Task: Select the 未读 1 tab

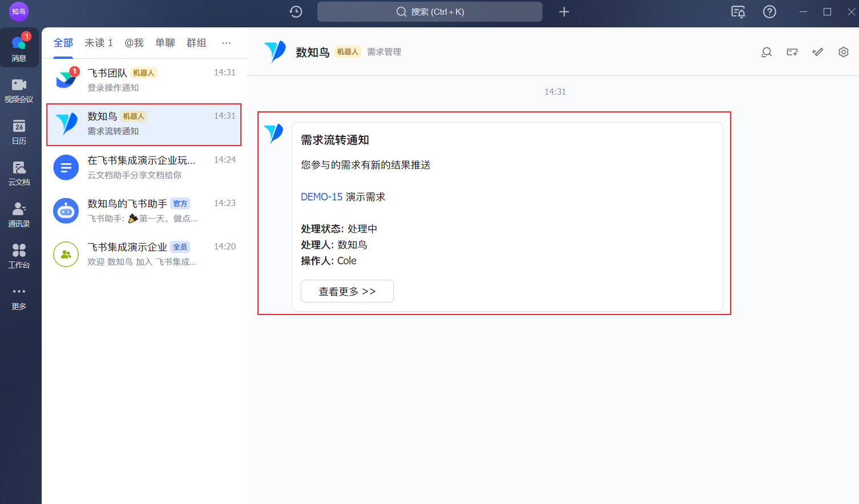Action: (99, 43)
